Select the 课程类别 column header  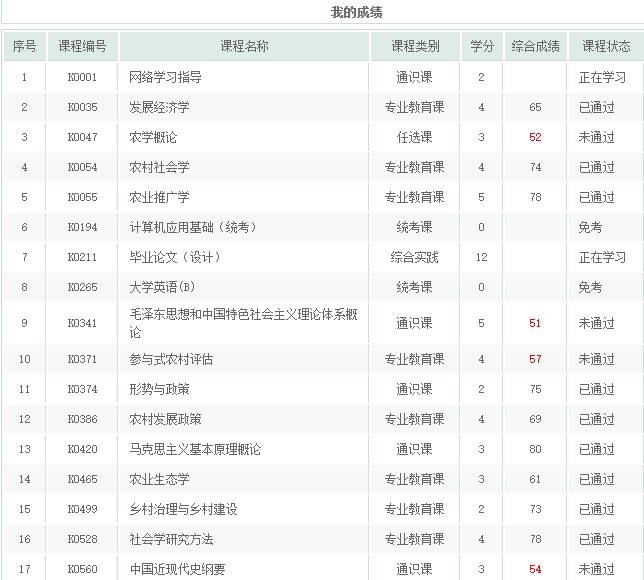[414, 47]
